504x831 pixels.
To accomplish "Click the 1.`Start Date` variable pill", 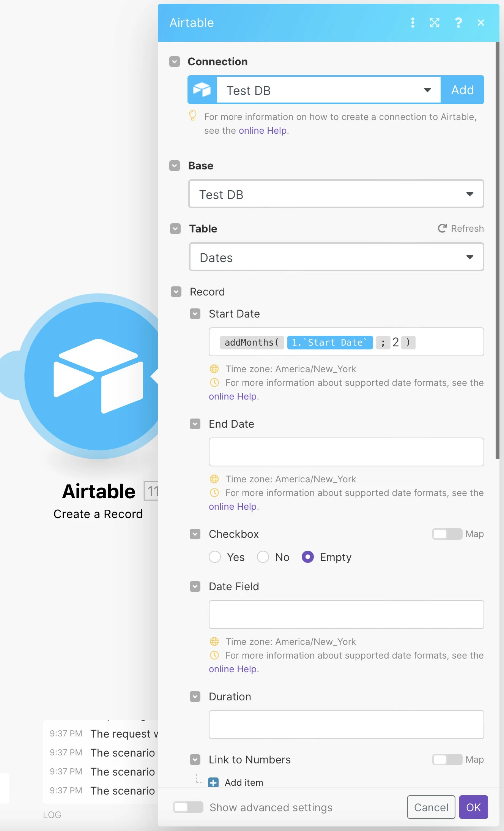I will [x=330, y=342].
